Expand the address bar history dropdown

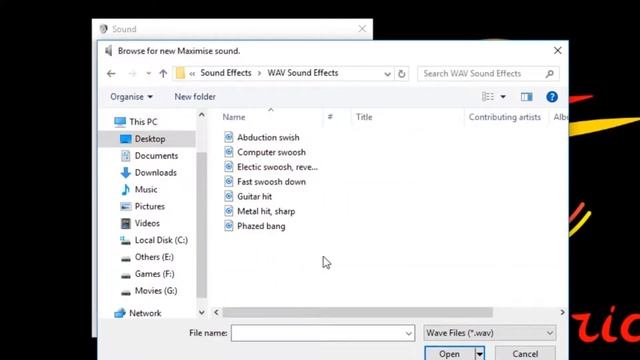387,74
